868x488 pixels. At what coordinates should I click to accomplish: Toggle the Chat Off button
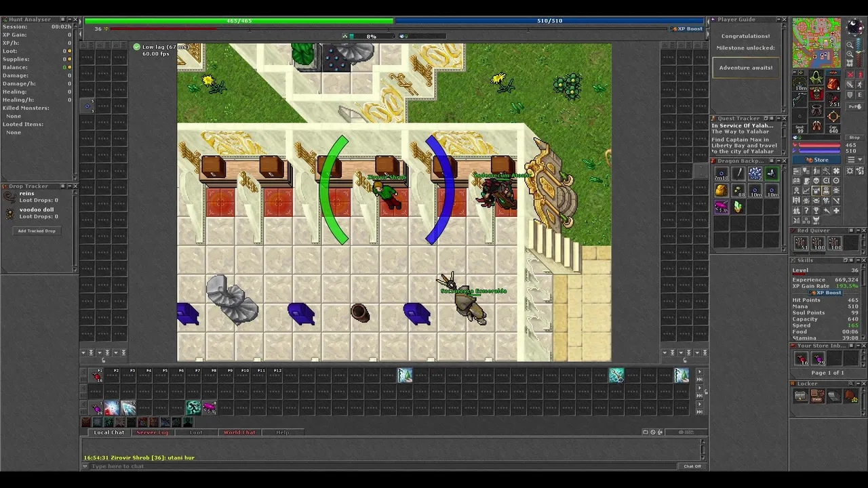(692, 466)
